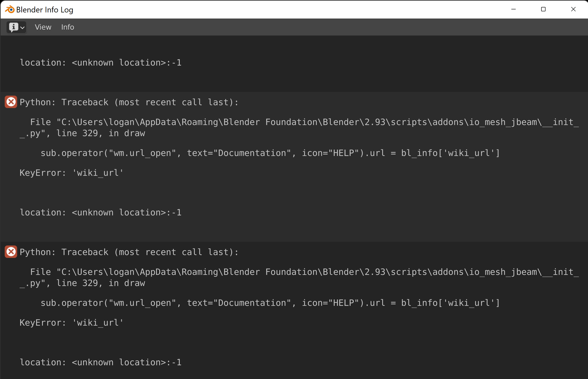
Task: Click the second 'File "C:\Users\logan...' path line
Action: point(299,277)
